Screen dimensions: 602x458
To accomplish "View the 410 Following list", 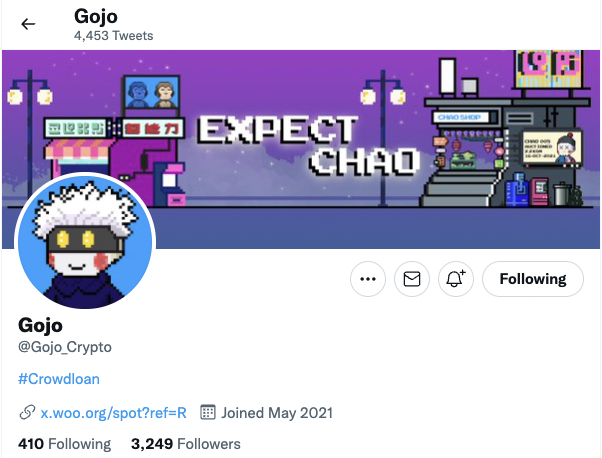I will pyautogui.click(x=64, y=444).
